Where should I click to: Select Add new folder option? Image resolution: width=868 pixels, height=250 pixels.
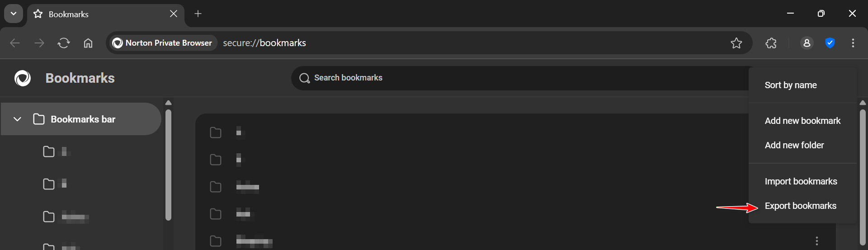point(794,145)
